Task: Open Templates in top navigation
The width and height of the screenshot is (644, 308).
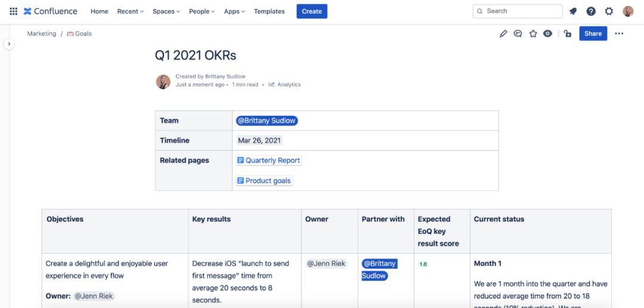Action: (269, 11)
